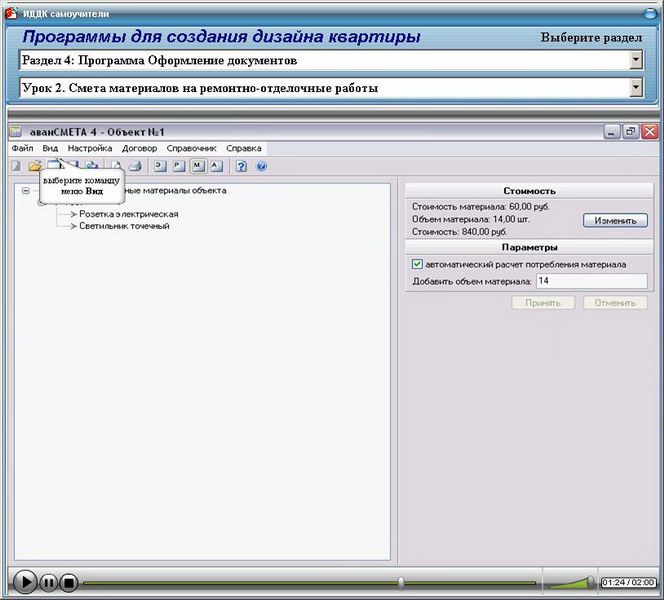Stop the tutorial video playback

(x=68, y=581)
